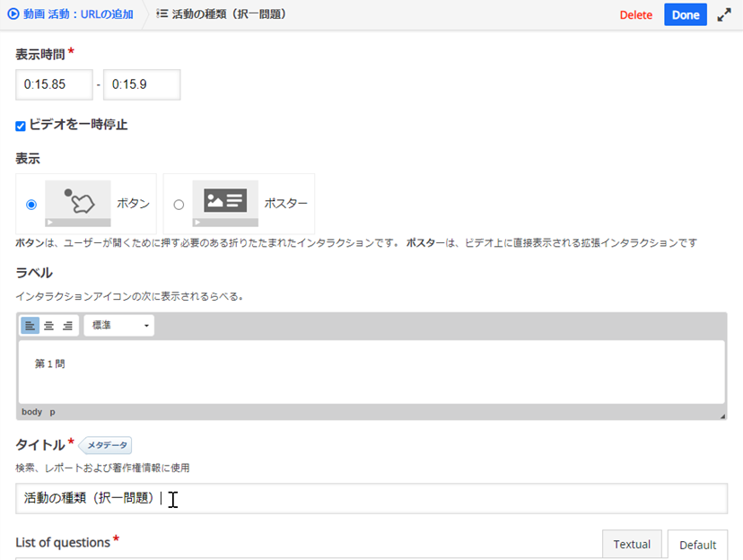Viewport: 743px width, 560px height.
Task: Click the p path element in the editor footer
Action: click(53, 412)
